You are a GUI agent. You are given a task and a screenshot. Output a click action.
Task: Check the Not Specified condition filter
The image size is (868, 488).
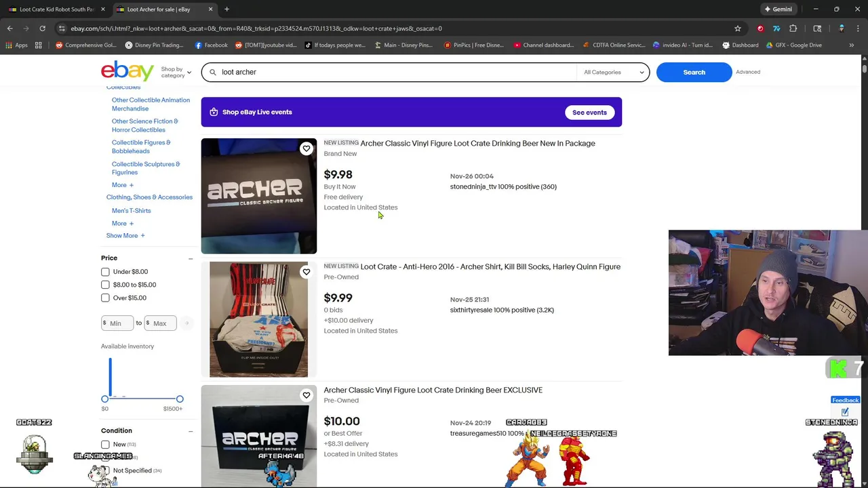(105, 470)
